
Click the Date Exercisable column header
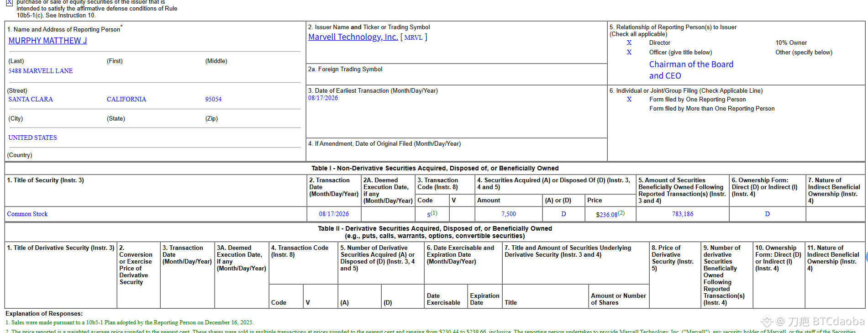[443, 299]
